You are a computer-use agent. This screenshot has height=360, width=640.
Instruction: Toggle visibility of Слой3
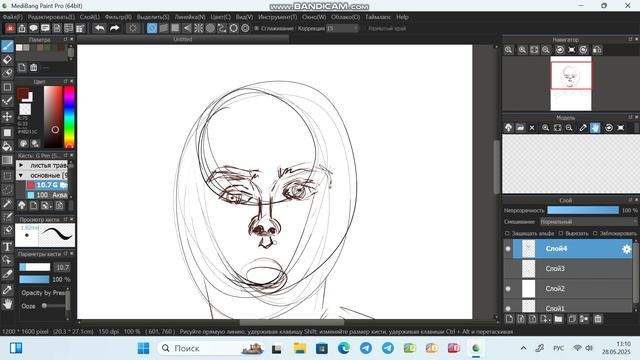(x=508, y=269)
